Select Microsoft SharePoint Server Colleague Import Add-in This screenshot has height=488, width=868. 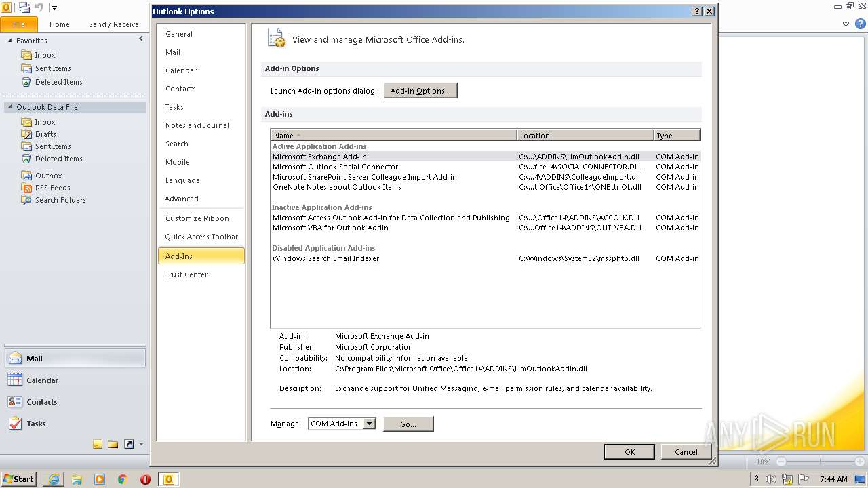click(485, 177)
